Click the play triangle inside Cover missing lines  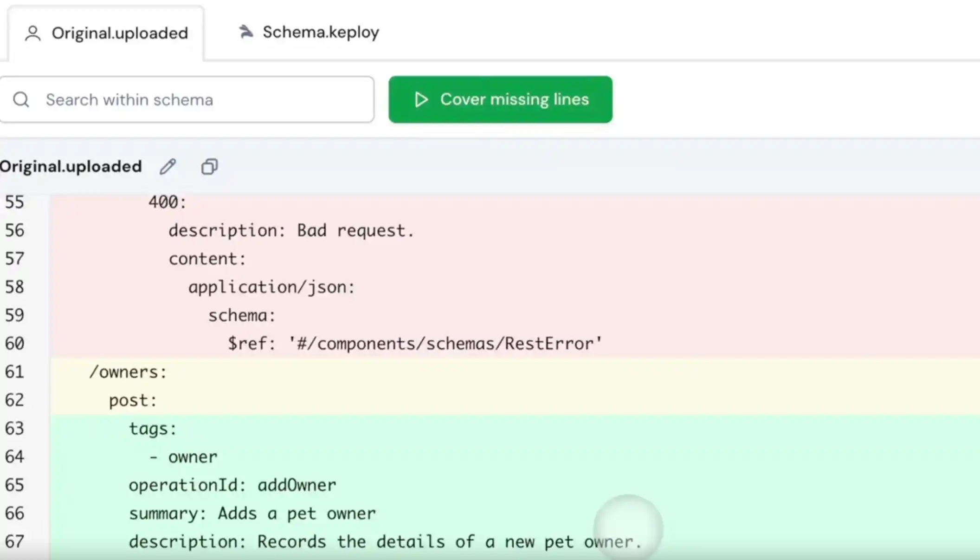(421, 99)
